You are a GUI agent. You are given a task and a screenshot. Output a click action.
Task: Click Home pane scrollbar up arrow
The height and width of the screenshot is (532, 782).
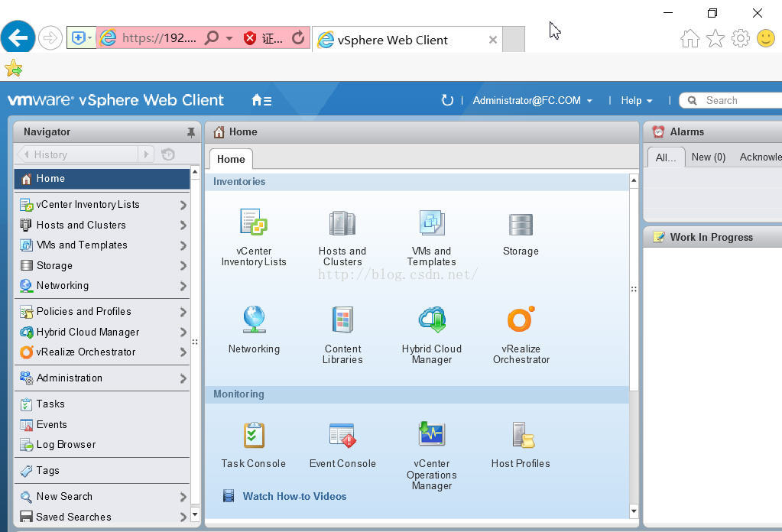pyautogui.click(x=634, y=180)
